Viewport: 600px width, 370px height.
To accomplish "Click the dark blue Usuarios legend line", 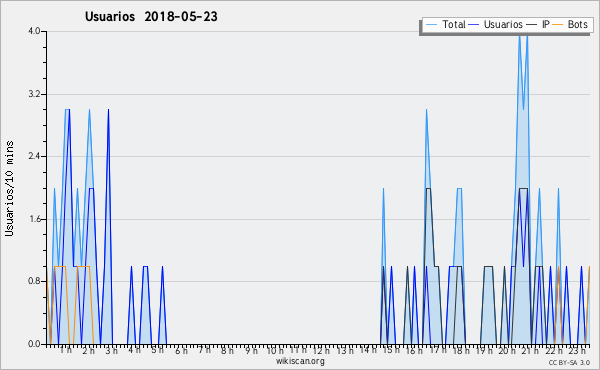I will pos(474,25).
